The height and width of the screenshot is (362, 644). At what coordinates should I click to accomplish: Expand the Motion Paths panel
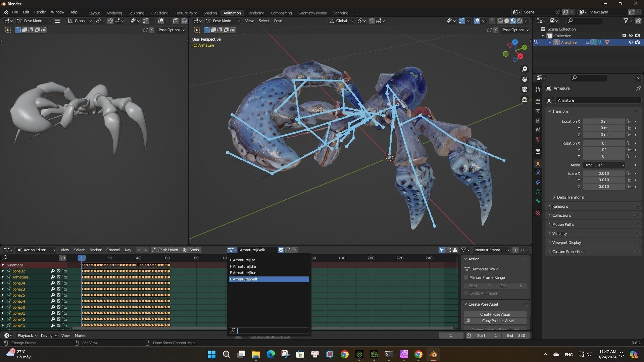tap(563, 224)
